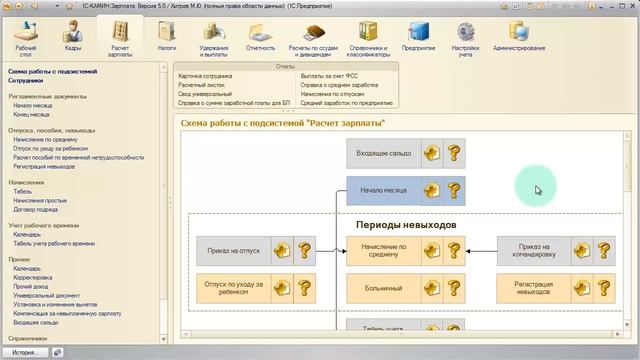Open Табель учета рабочего времени link
Screen dimensions: 640x360
[x=54, y=244]
